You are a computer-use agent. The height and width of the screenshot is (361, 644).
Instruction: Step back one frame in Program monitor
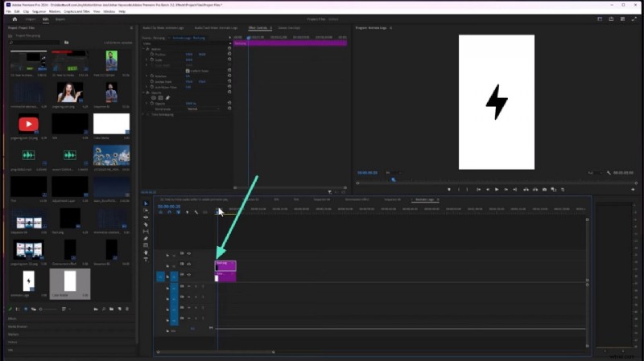click(x=488, y=190)
